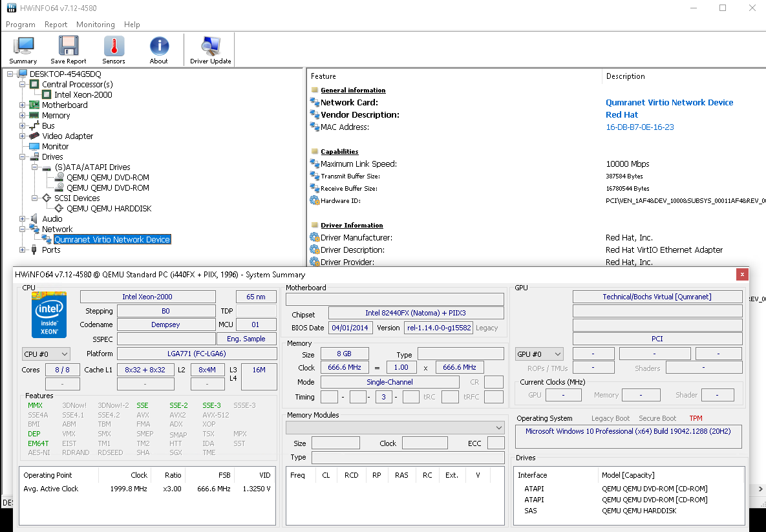Viewport: 766px width, 532px height.
Task: Select the QEMU HARDDISK tree entry
Action: pyautogui.click(x=108, y=209)
